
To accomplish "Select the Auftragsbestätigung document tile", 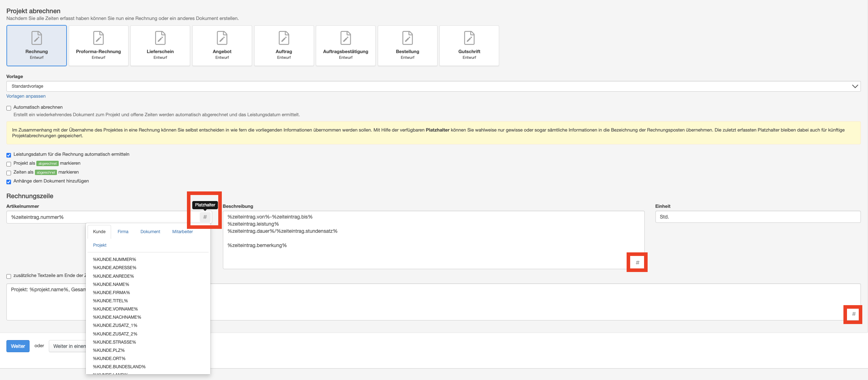I will click(x=345, y=46).
